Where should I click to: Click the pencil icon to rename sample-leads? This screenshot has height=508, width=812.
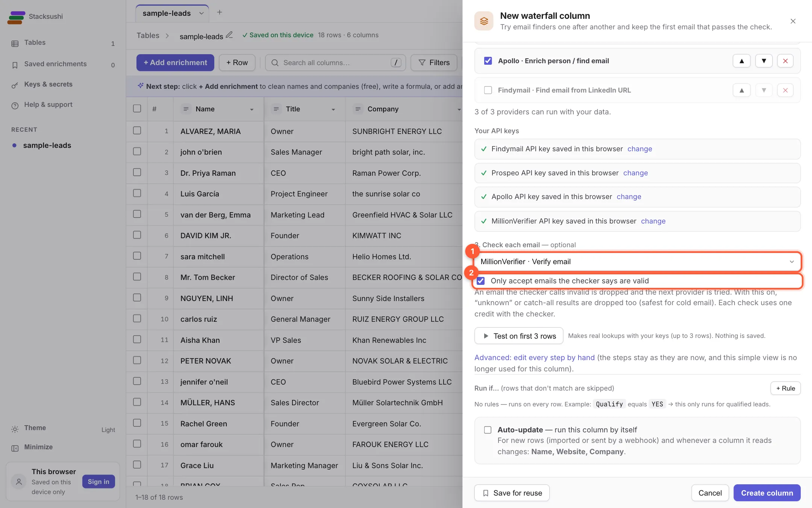pos(229,35)
